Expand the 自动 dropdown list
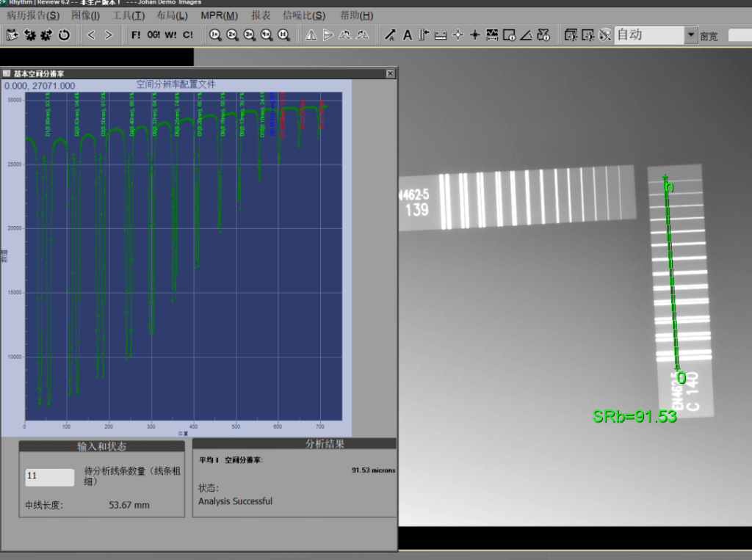This screenshot has width=752, height=560. [x=690, y=34]
